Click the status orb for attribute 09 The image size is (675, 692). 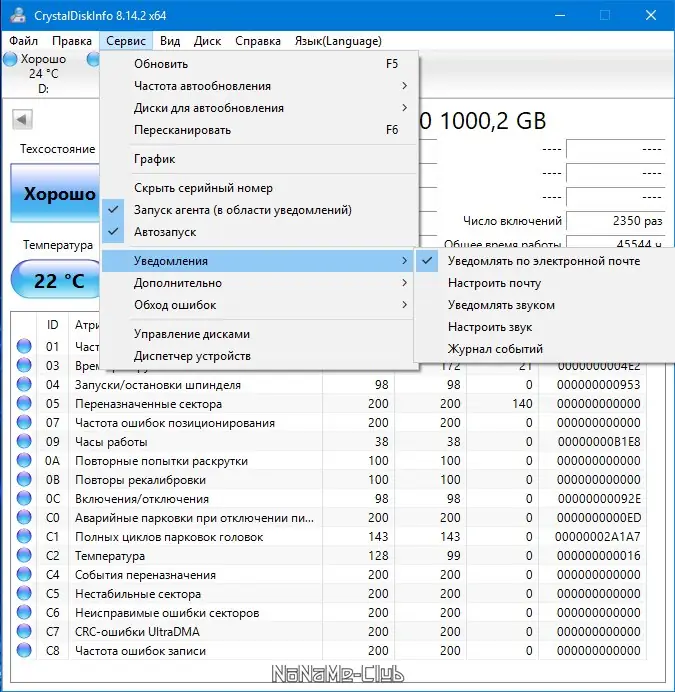coord(25,442)
